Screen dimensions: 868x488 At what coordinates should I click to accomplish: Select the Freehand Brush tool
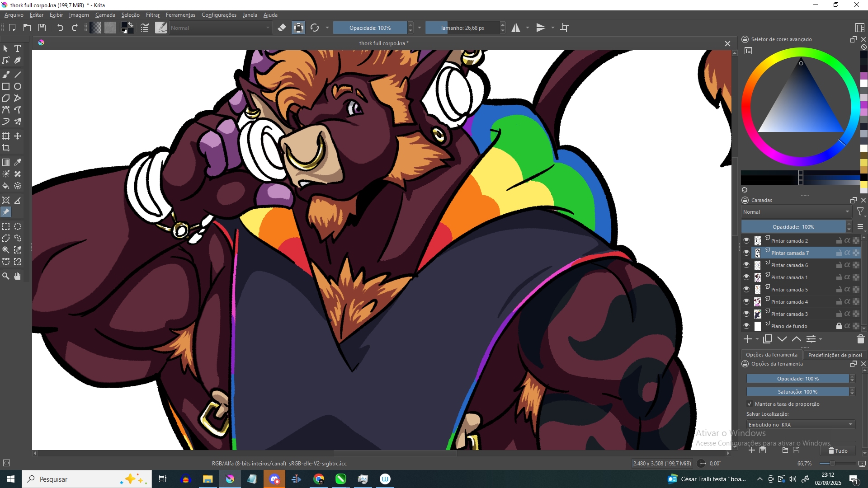(x=6, y=75)
